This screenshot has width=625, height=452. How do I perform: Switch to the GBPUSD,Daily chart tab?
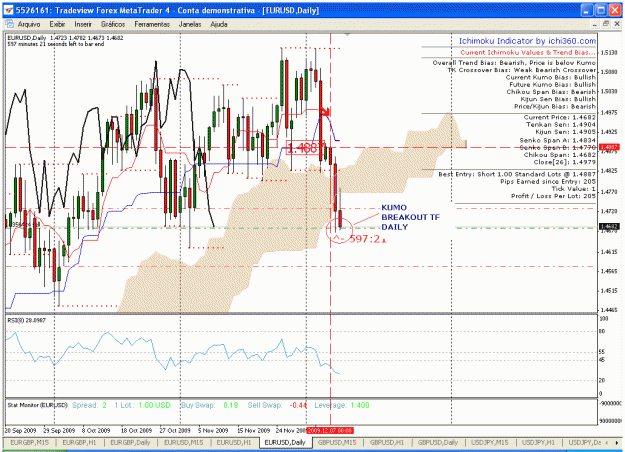438,442
